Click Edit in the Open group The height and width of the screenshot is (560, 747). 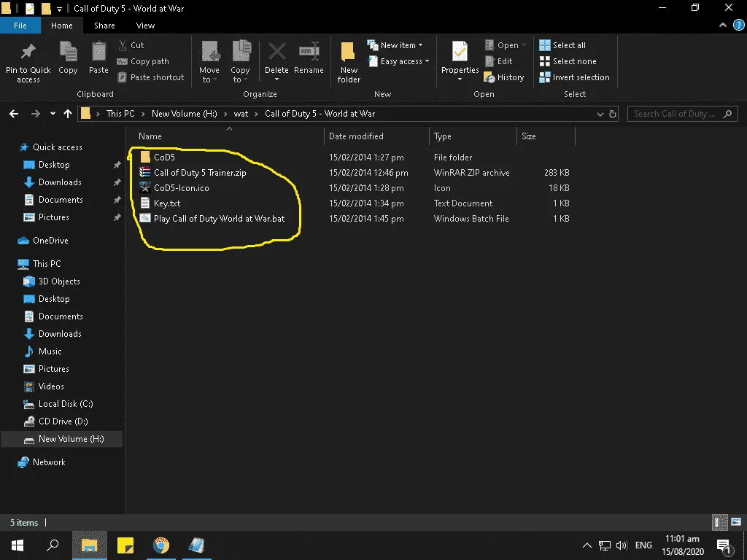(498, 61)
